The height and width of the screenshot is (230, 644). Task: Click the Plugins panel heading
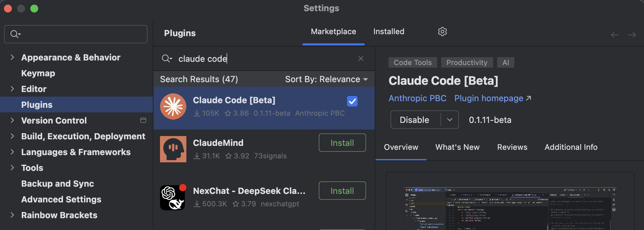180,33
